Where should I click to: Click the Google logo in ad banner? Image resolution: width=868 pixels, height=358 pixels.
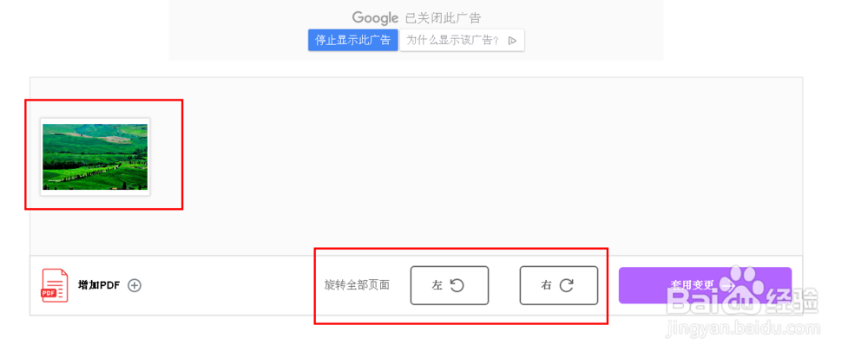(375, 17)
